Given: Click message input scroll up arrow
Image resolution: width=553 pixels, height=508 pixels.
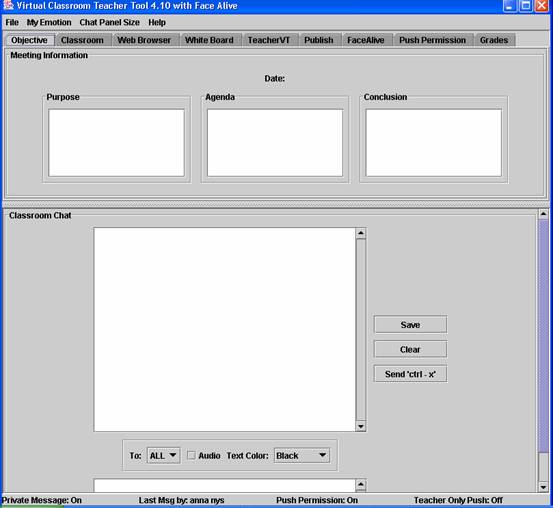Looking at the screenshot, I should [360, 484].
